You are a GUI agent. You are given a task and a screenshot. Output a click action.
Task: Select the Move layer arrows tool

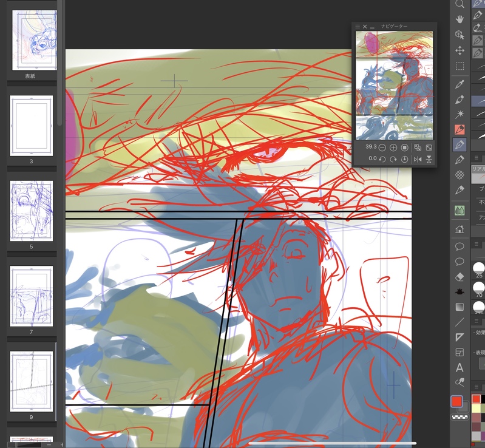click(x=460, y=50)
